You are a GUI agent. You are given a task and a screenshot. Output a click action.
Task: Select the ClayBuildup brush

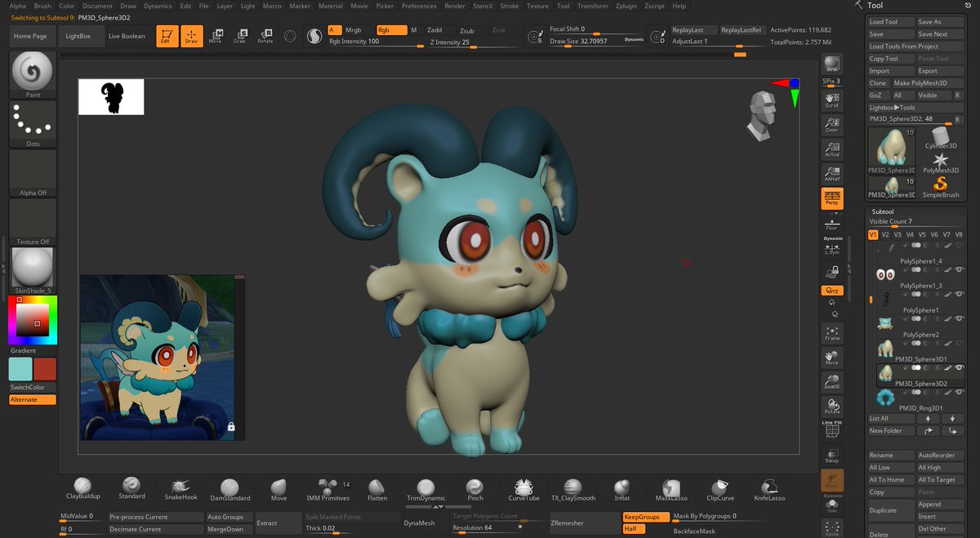[x=82, y=489]
